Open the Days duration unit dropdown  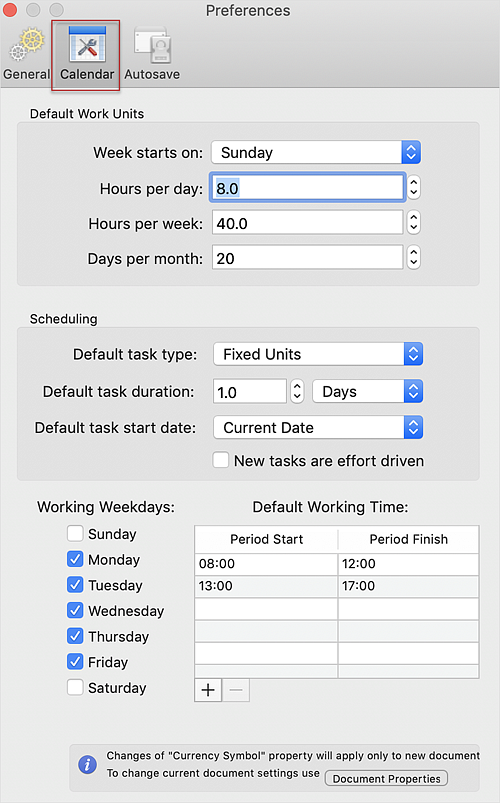(x=368, y=391)
